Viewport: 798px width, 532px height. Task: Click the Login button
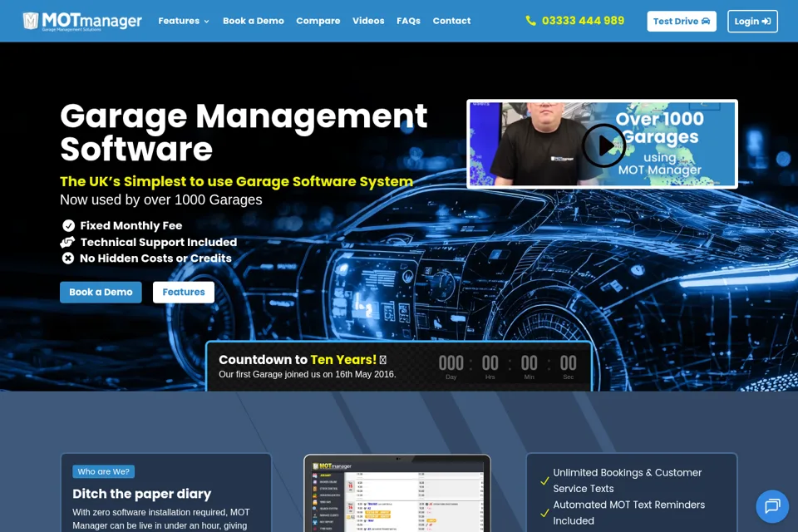(x=752, y=22)
